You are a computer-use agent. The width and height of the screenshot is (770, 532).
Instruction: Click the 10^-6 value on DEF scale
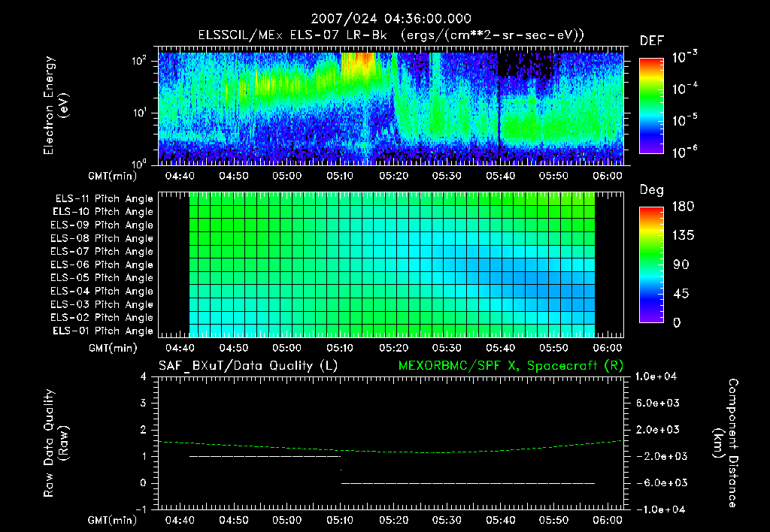684,152
